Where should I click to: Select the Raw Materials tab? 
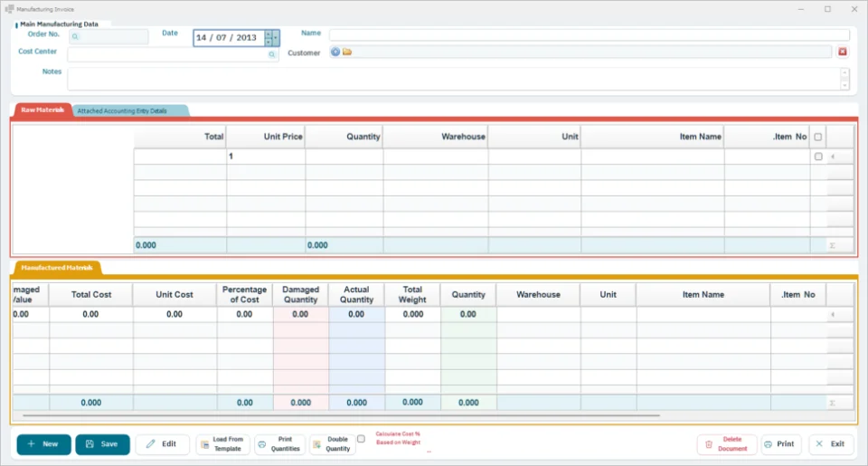click(42, 109)
